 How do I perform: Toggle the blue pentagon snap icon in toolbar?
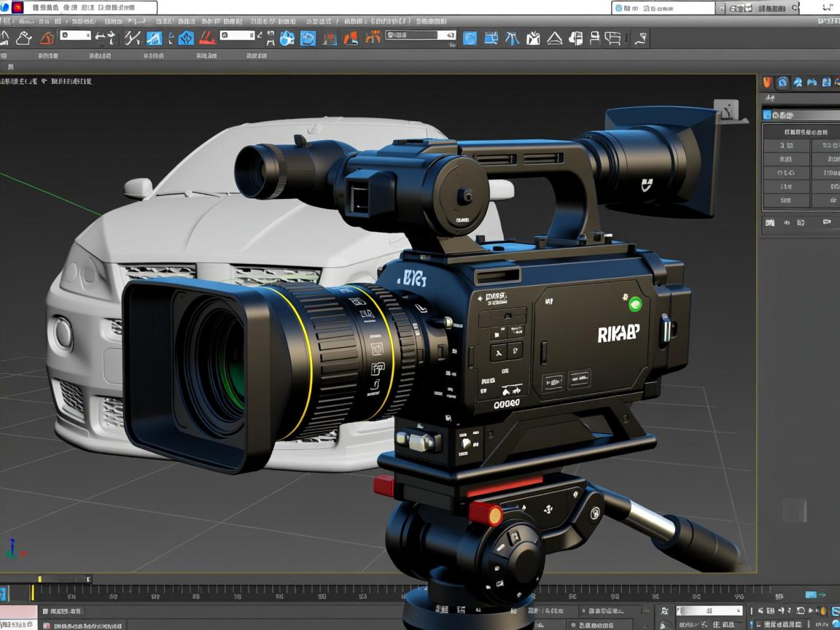click(x=186, y=38)
